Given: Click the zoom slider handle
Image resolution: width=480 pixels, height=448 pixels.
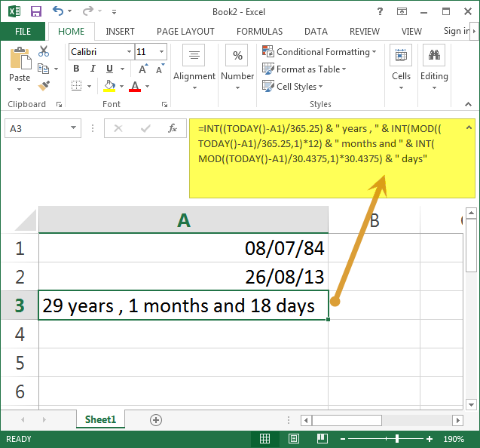Looking at the screenshot, I should [x=396, y=439].
